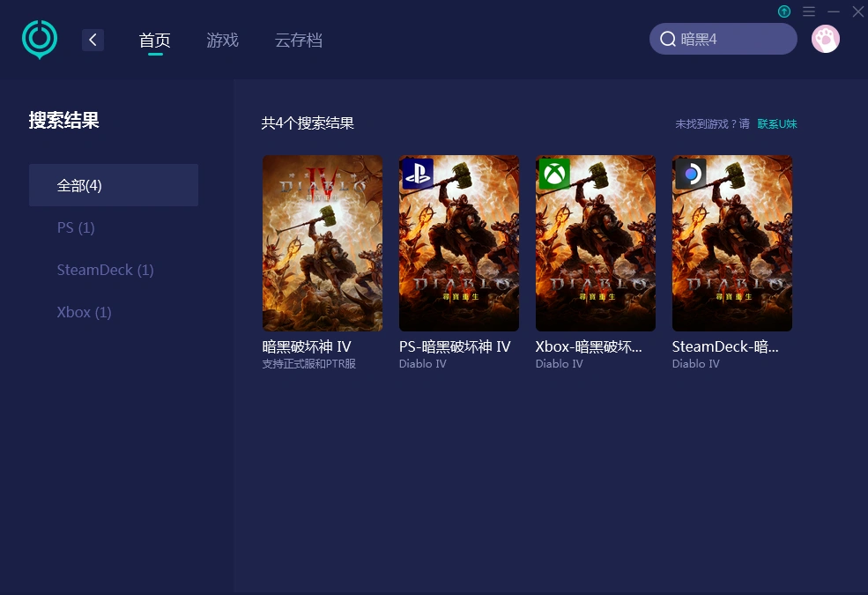Click Diablo IV subtitle under Xbox title
868x595 pixels.
(x=560, y=364)
